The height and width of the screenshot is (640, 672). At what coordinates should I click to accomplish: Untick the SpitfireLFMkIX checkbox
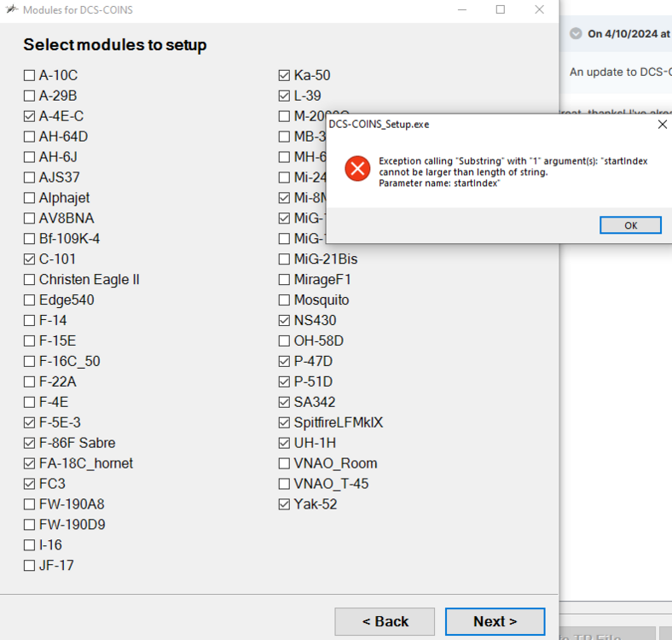tap(285, 423)
